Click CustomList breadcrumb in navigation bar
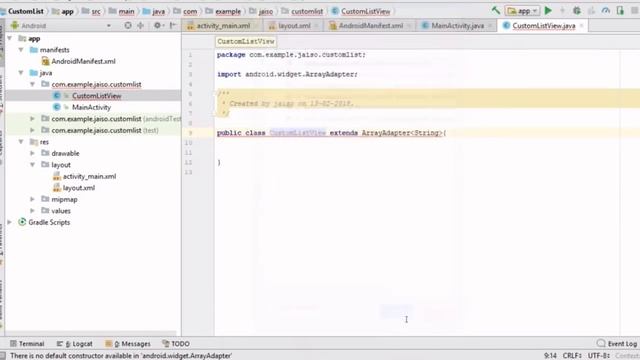The height and width of the screenshot is (360, 640). click(x=25, y=11)
